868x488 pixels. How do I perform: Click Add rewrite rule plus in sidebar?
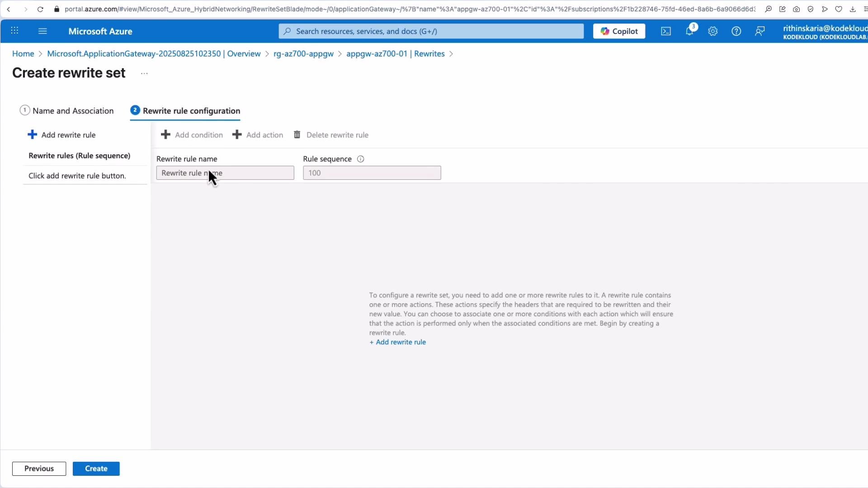61,135
